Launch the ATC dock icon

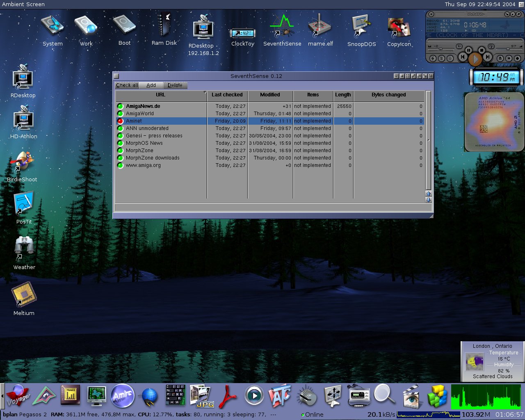[x=280, y=396]
